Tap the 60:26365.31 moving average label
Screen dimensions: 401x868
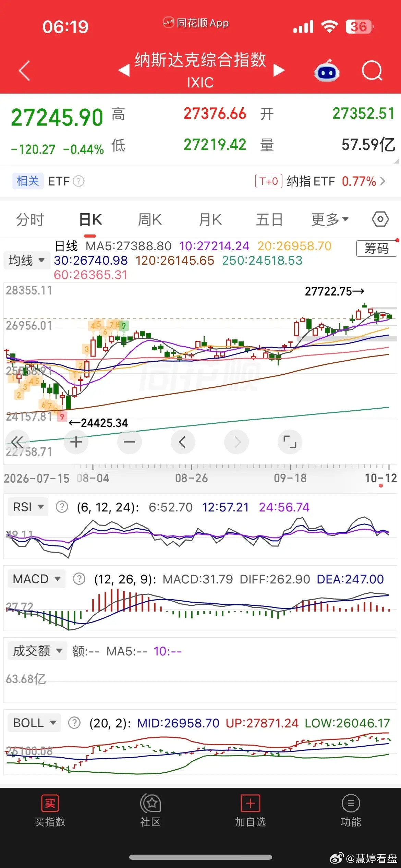click(x=90, y=275)
